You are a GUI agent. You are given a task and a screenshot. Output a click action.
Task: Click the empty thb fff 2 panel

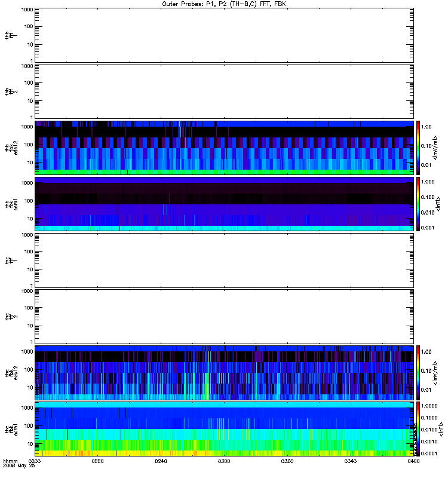point(225,92)
